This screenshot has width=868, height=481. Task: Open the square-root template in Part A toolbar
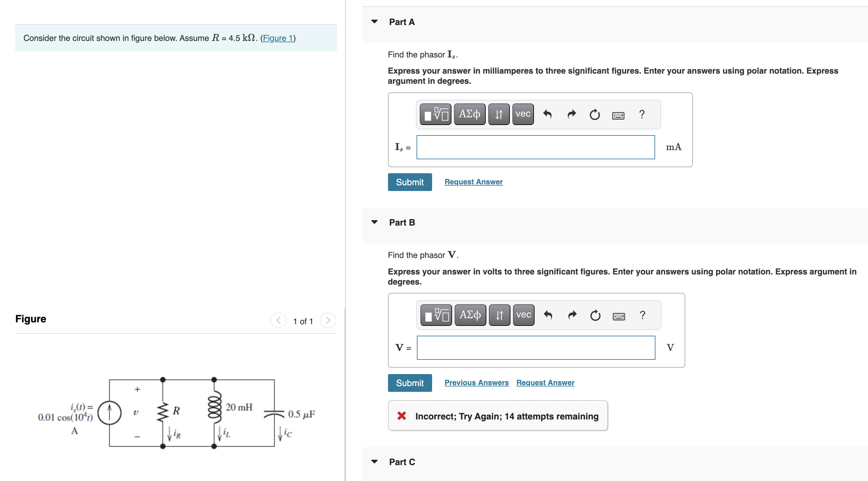[435, 114]
